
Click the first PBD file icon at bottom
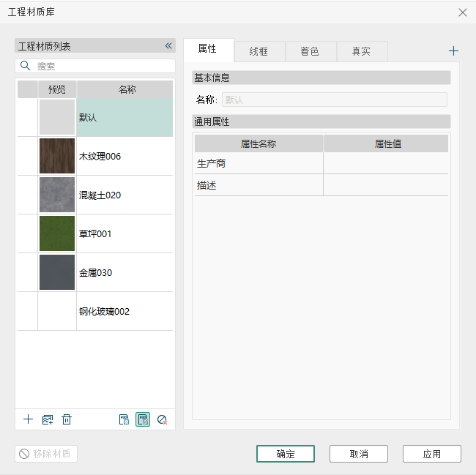tap(124, 419)
